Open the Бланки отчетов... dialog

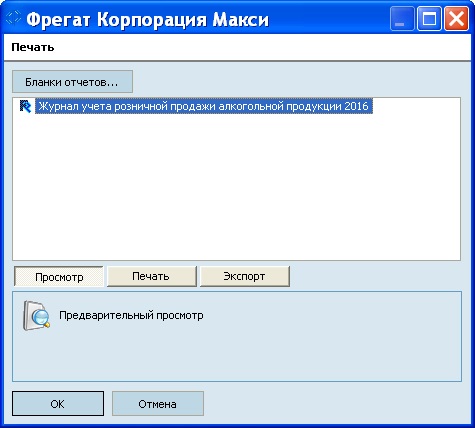click(x=72, y=82)
